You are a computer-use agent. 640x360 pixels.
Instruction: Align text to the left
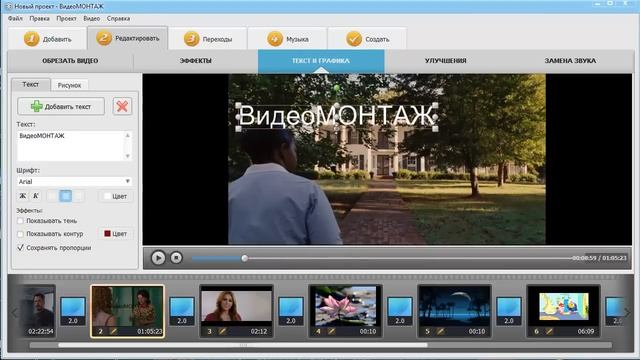[x=52, y=196]
